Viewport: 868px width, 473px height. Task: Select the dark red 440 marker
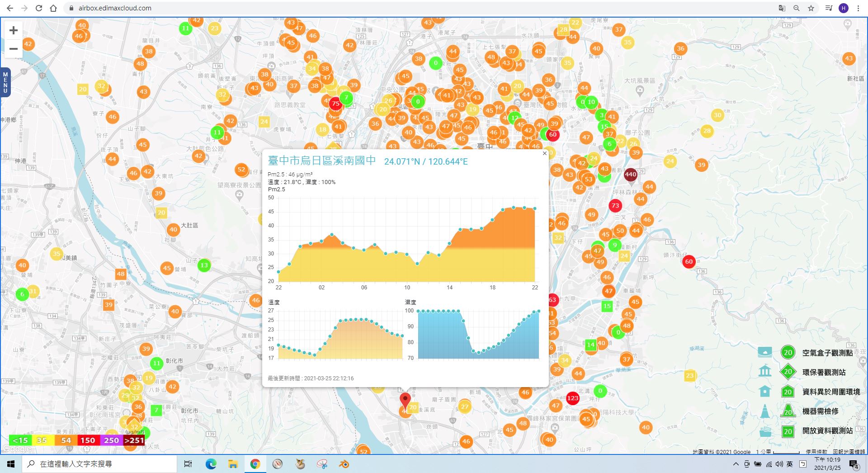630,174
